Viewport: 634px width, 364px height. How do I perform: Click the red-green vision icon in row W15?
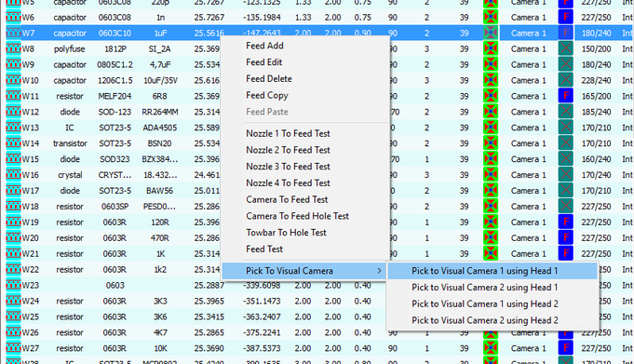491,159
